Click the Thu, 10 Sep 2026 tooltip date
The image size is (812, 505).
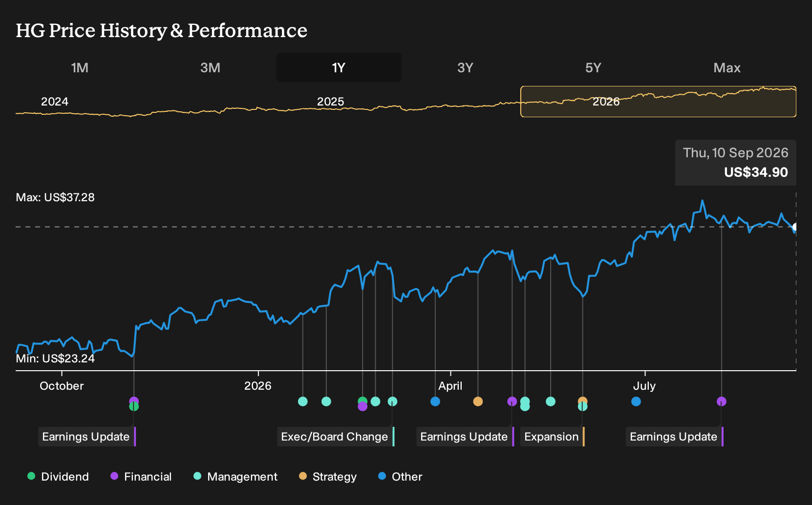[x=736, y=153]
